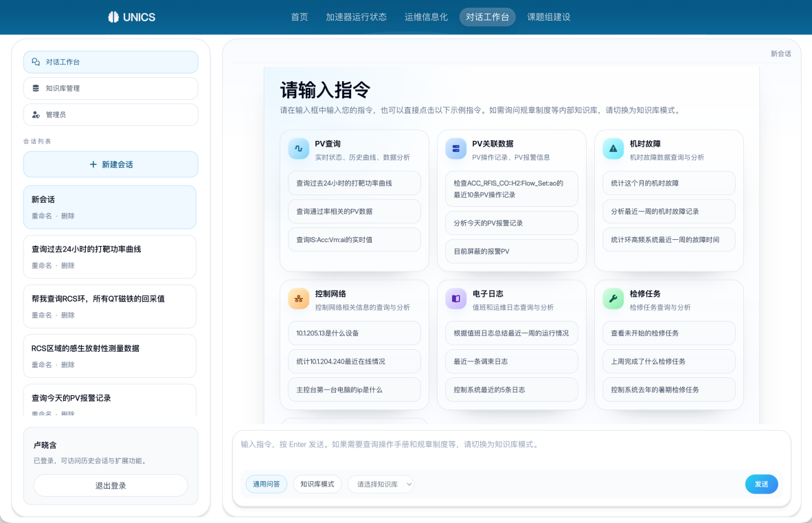Image resolution: width=812 pixels, height=523 pixels.
Task: Click the 管理员 user icon in sidebar
Action: (x=36, y=115)
